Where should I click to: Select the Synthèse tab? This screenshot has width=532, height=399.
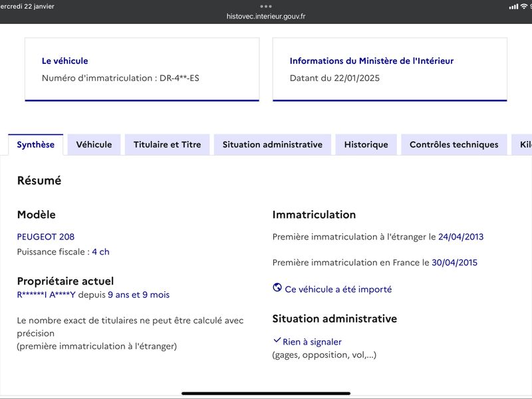[x=36, y=144]
